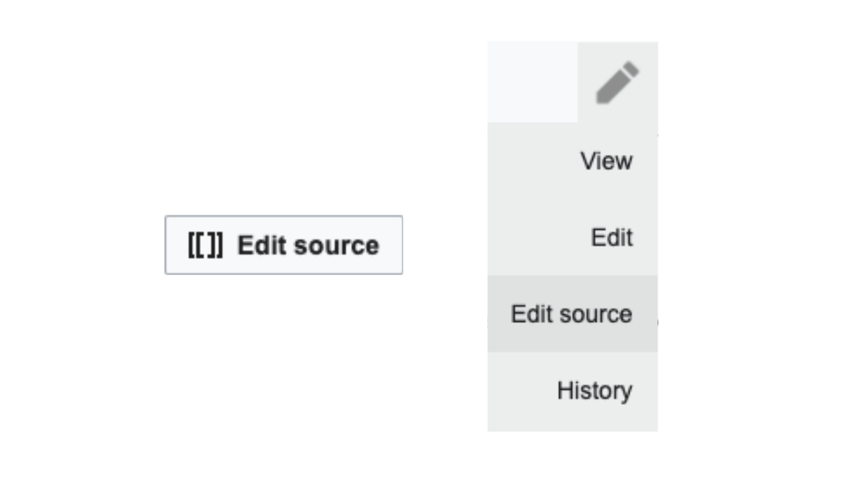Collapse the menu via the pencil icon
Viewport: 868px width, 488px height.
617,83
